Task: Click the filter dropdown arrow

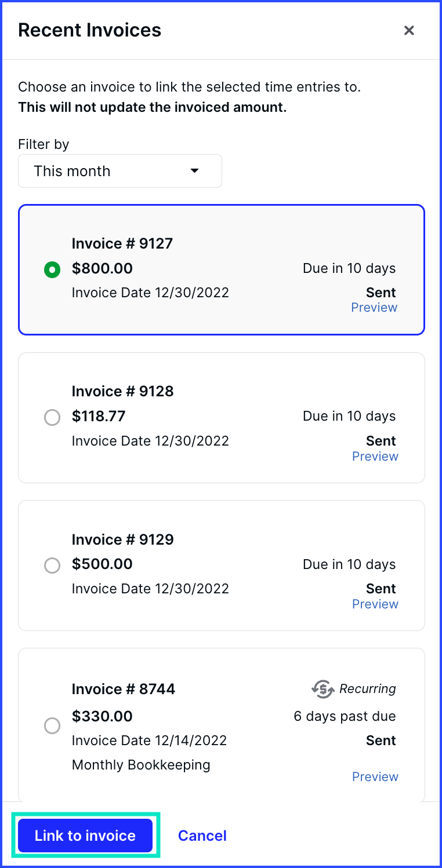Action: pos(195,171)
